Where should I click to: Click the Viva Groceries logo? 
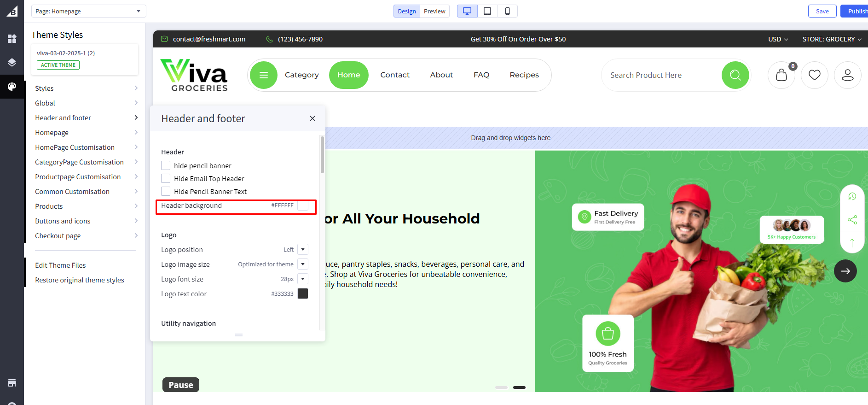pyautogui.click(x=194, y=75)
